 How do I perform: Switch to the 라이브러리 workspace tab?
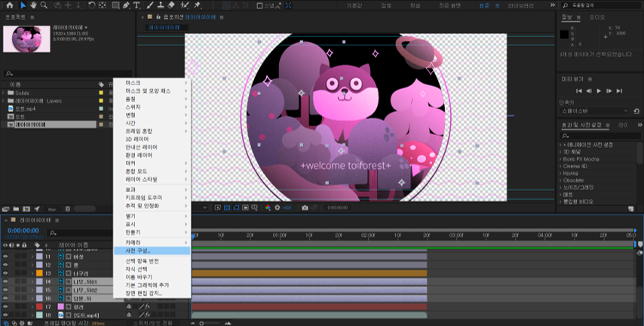click(x=521, y=5)
